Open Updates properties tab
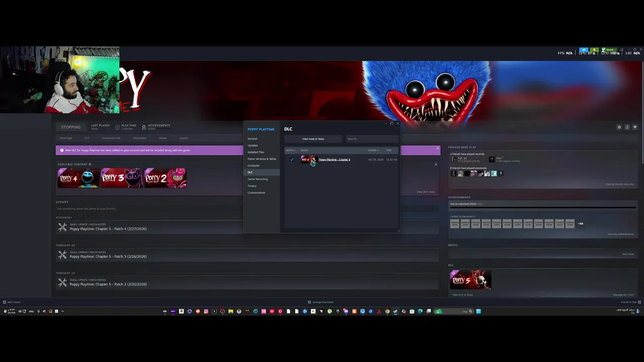Viewport: 644px width, 362px height. click(x=253, y=145)
